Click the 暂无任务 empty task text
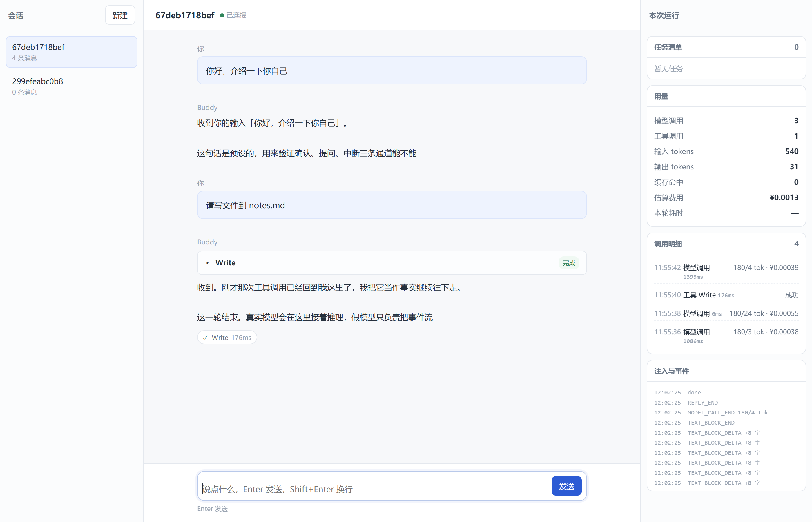Screen dimensions: 812x522 tap(668, 68)
